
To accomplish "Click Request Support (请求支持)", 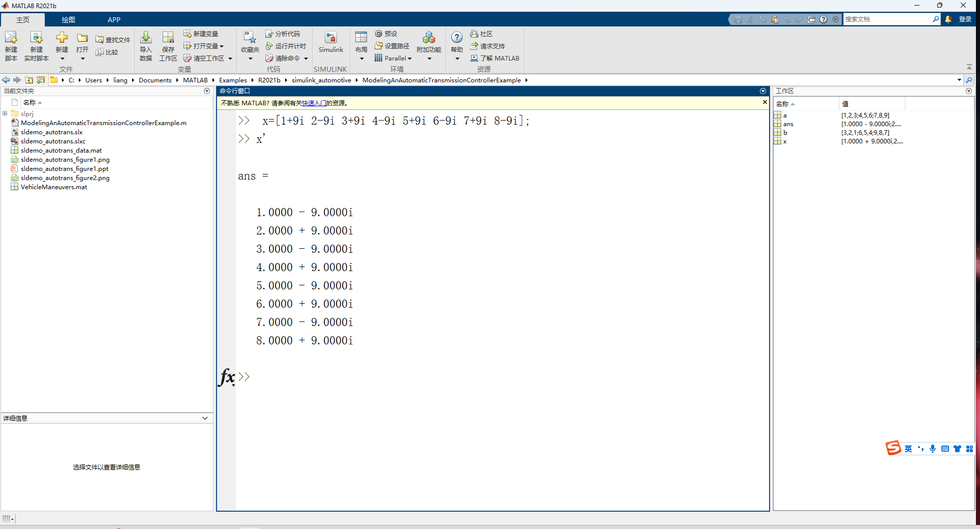I will (x=487, y=46).
